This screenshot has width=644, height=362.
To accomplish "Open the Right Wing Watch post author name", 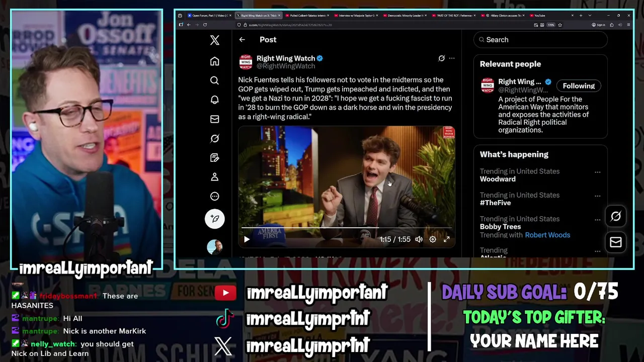I will 286,58.
